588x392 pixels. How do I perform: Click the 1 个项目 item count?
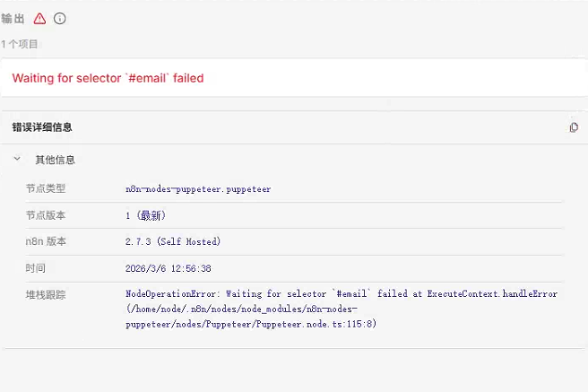20,43
